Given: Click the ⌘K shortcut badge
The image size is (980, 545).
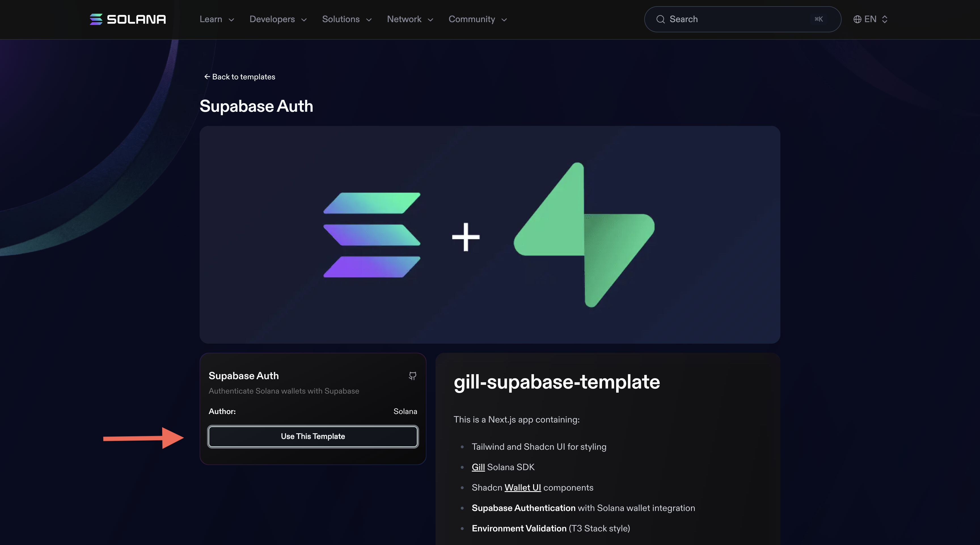Looking at the screenshot, I should [819, 19].
